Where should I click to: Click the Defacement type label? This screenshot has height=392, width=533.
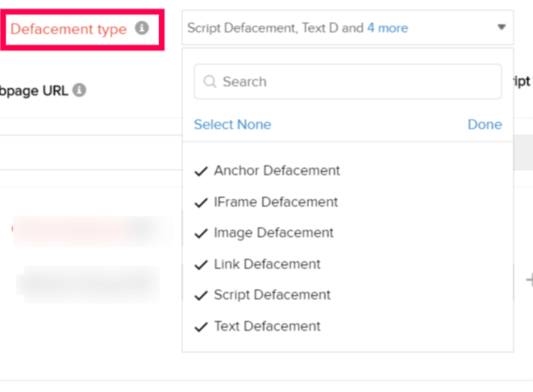69,29
